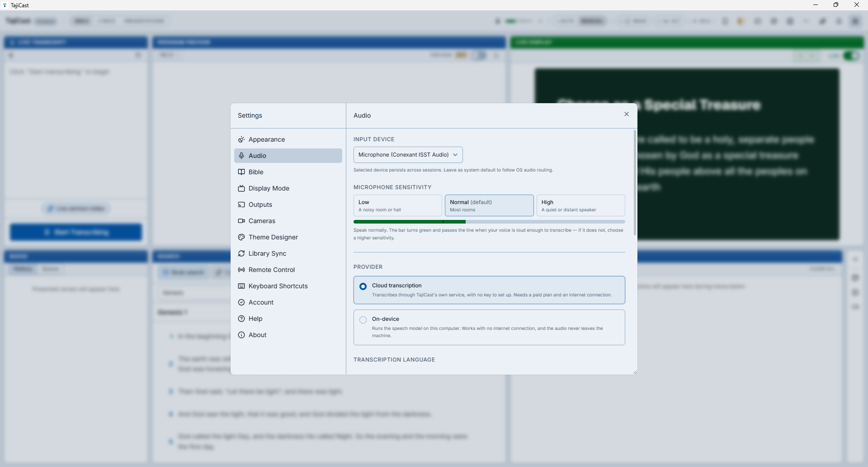Click the keyboard icon beside Keyboard Shortcuts

(241, 286)
